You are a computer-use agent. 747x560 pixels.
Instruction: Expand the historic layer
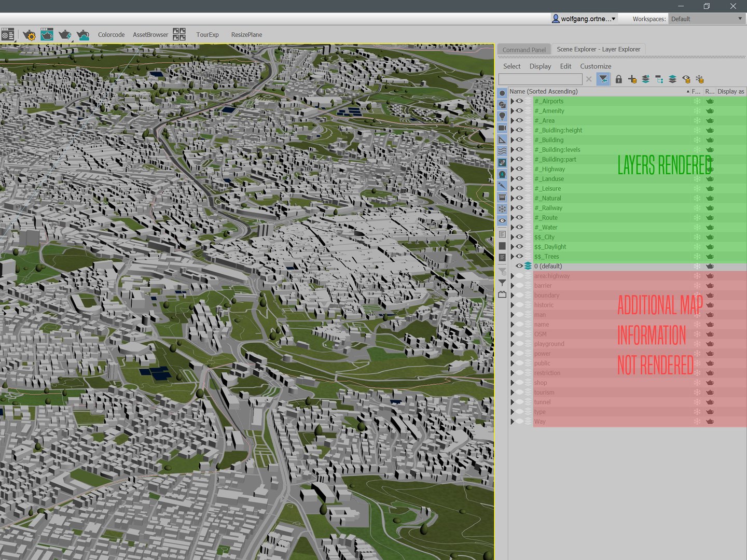[512, 305]
